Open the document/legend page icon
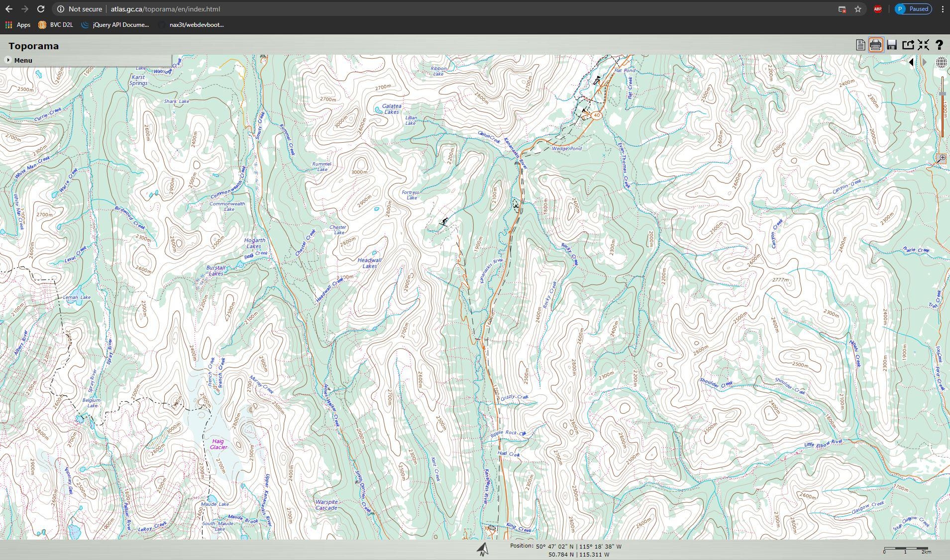 (860, 45)
